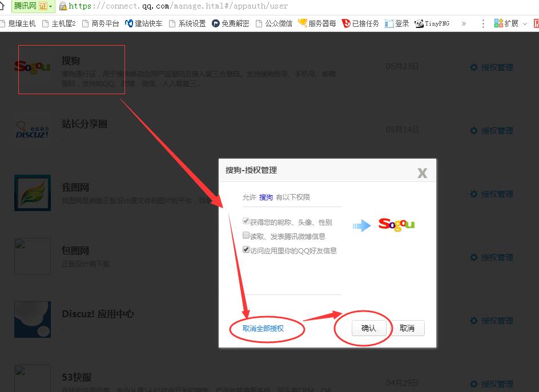539x392 pixels.
Task: Click the Sogou app logo in list
Action: pos(33,67)
